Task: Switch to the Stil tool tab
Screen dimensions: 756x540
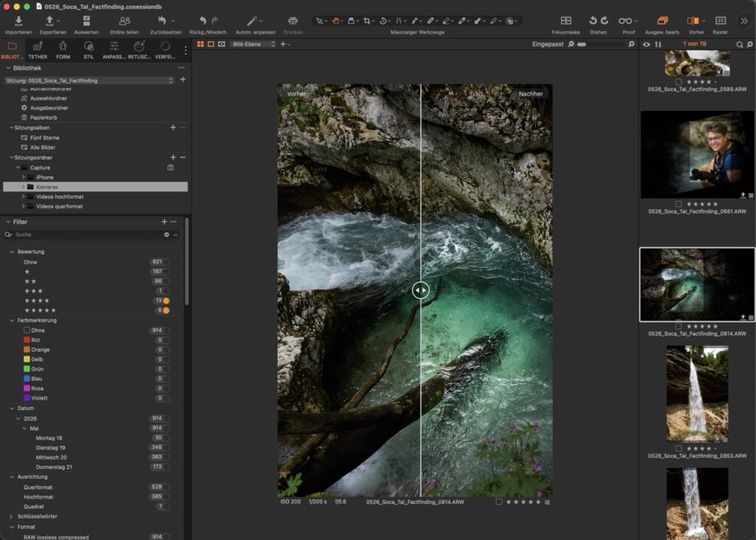Action: 89,50
